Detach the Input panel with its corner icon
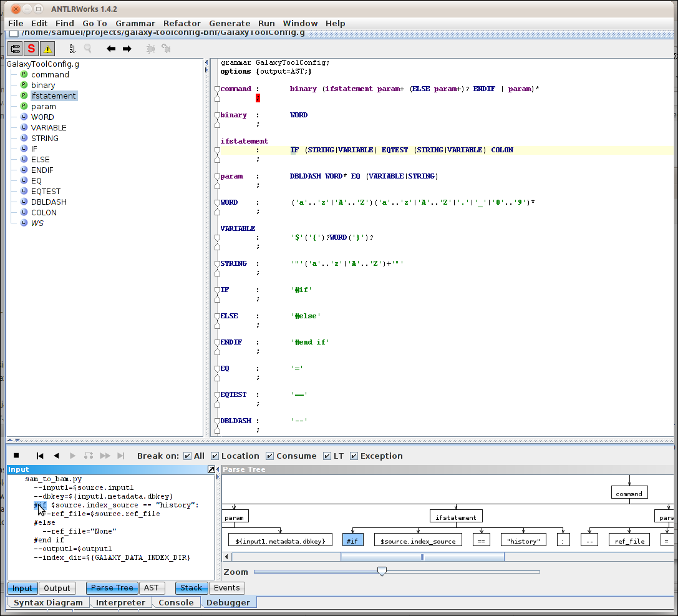Viewport: 678px width, 616px height. pos(211,469)
